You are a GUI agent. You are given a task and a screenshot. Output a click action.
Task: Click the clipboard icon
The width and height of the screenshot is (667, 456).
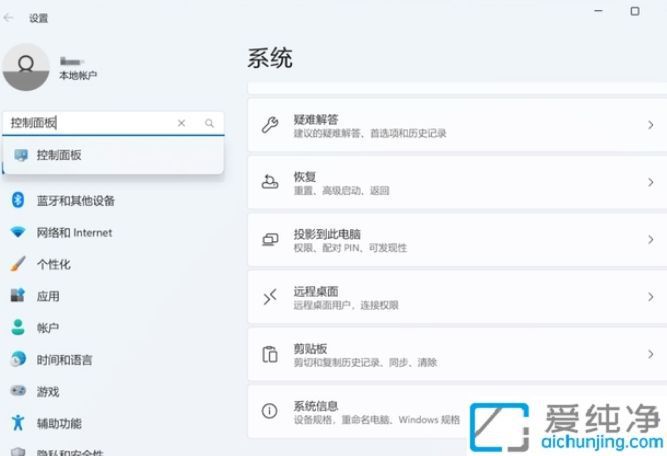coord(270,354)
